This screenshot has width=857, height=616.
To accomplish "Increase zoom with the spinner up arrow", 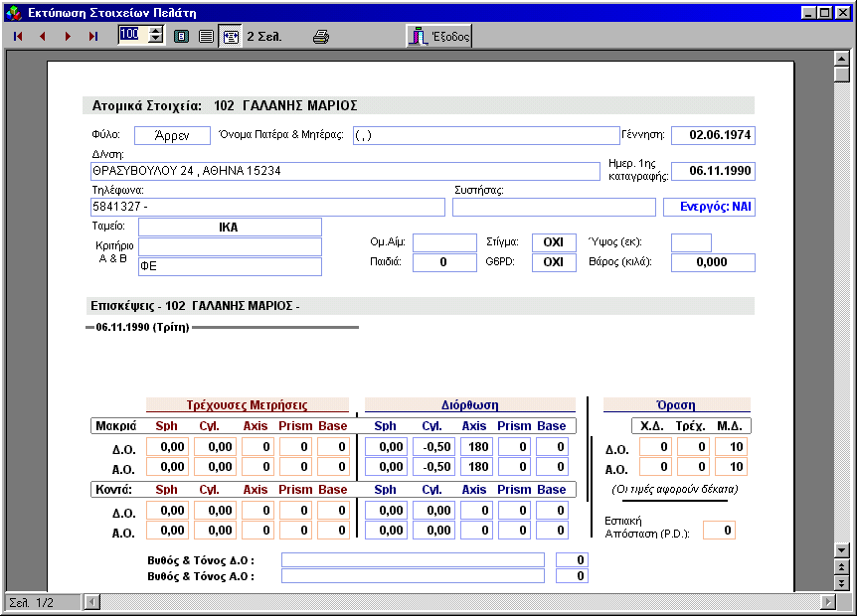I will pos(155,31).
